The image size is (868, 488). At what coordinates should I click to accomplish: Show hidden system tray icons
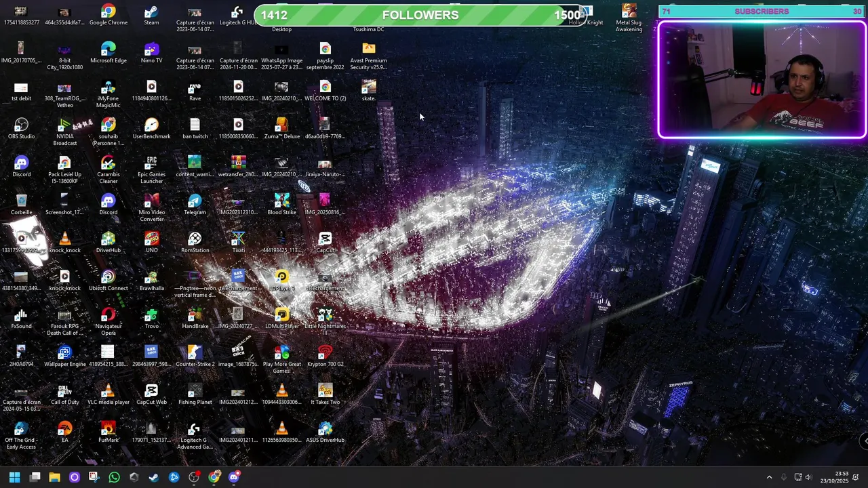click(769, 477)
